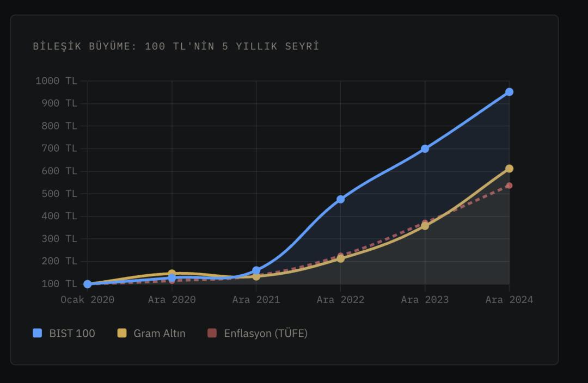This screenshot has width=588, height=383.
Task: Click the Ocak 2020 x-axis label
Action: coord(88,300)
